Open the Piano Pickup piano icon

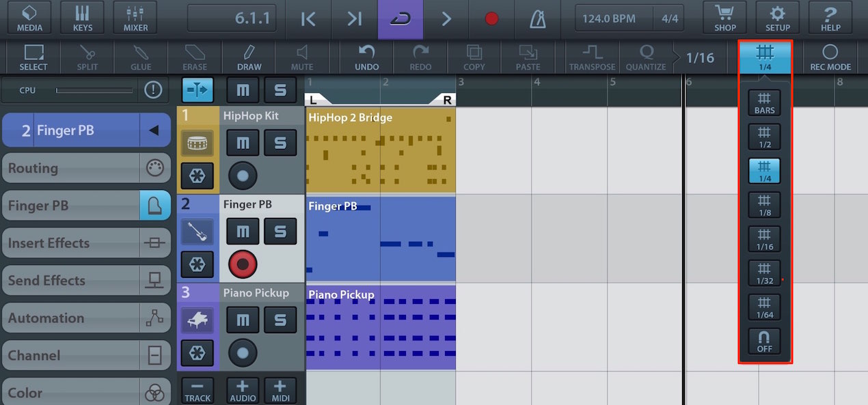point(197,320)
